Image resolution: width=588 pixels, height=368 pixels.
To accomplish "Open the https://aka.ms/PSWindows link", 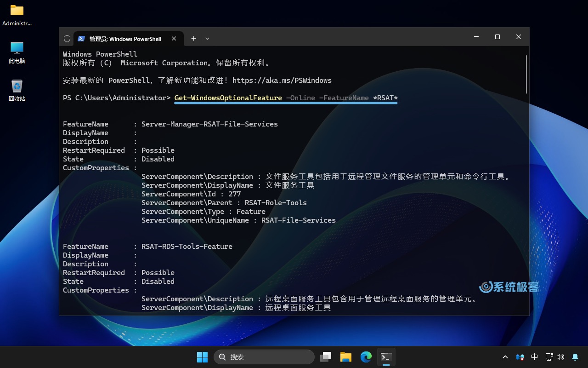I will pyautogui.click(x=282, y=80).
